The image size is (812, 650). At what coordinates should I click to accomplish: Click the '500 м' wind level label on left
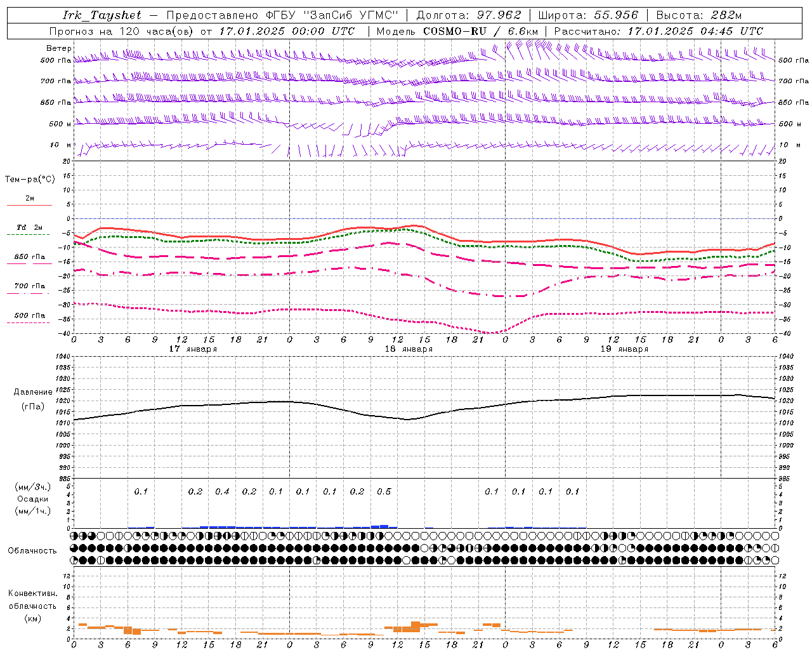tap(61, 124)
